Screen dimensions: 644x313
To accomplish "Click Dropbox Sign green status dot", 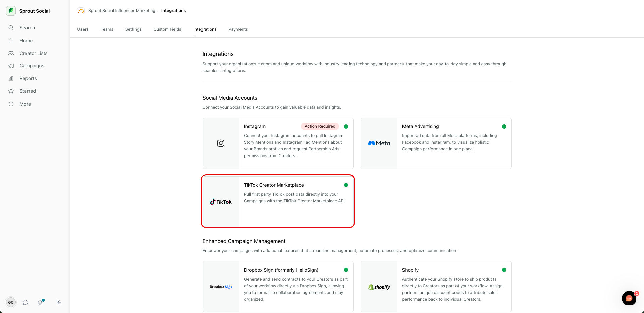I will point(346,270).
